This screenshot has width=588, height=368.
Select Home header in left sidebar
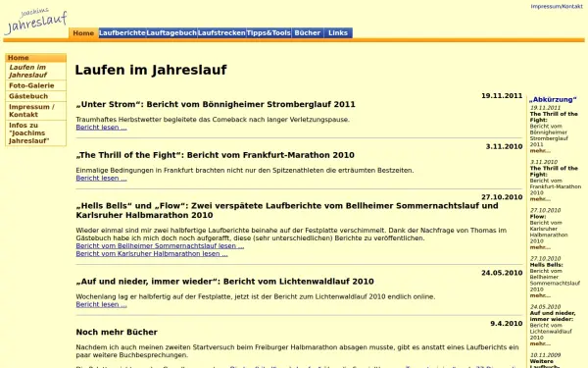point(35,58)
